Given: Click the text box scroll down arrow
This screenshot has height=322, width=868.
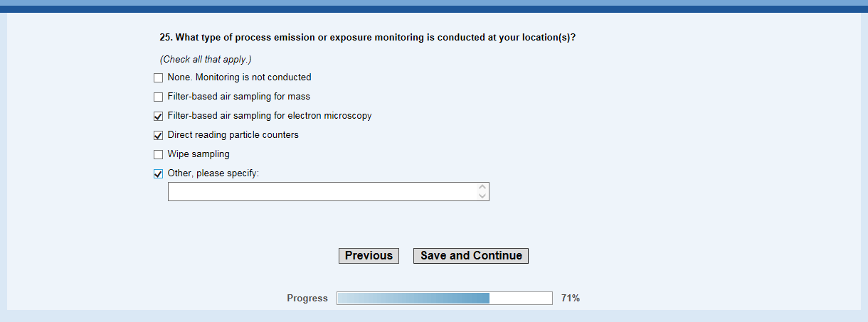Looking at the screenshot, I should click(x=482, y=196).
